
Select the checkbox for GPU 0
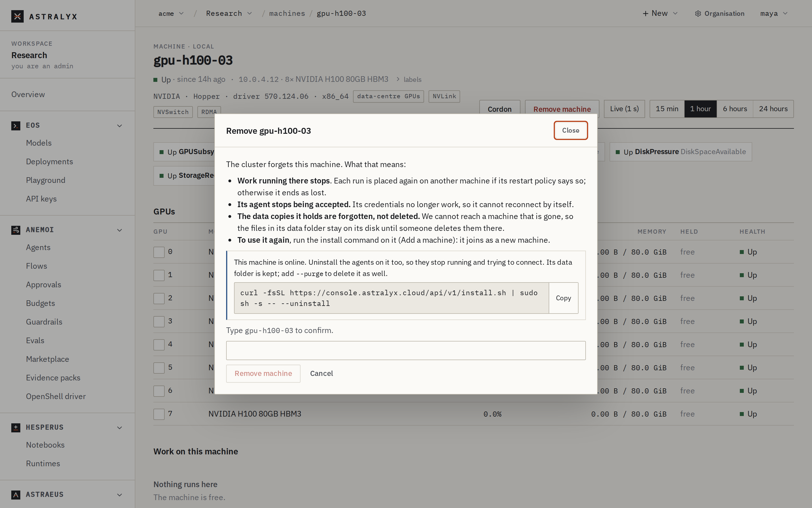click(159, 252)
